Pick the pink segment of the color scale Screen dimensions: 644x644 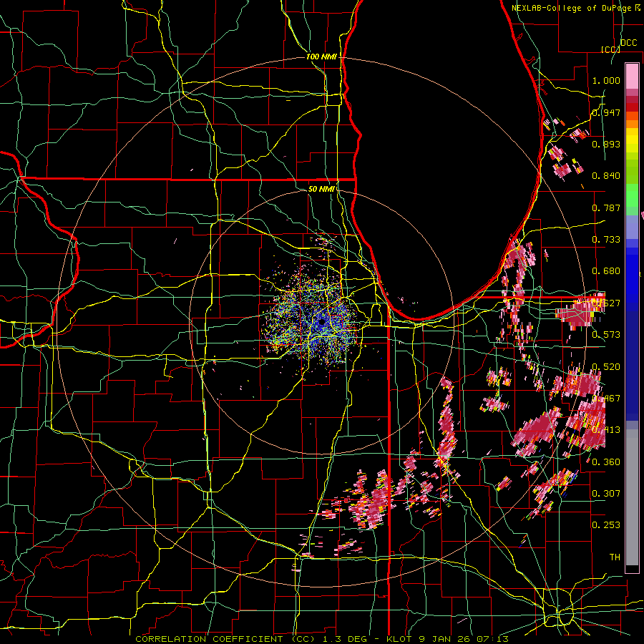[632, 76]
